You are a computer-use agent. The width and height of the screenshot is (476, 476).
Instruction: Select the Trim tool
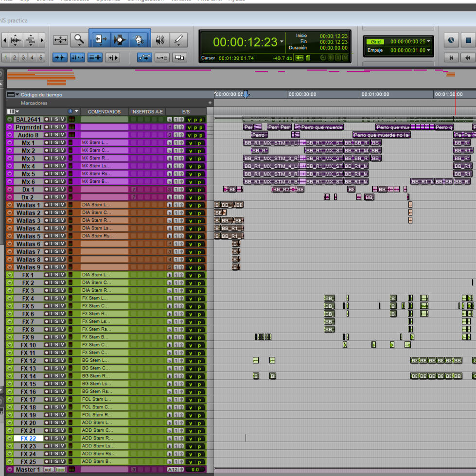coord(101,39)
